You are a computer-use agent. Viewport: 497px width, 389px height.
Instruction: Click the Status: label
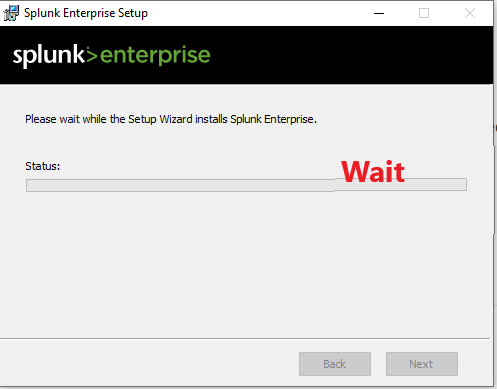click(x=43, y=166)
